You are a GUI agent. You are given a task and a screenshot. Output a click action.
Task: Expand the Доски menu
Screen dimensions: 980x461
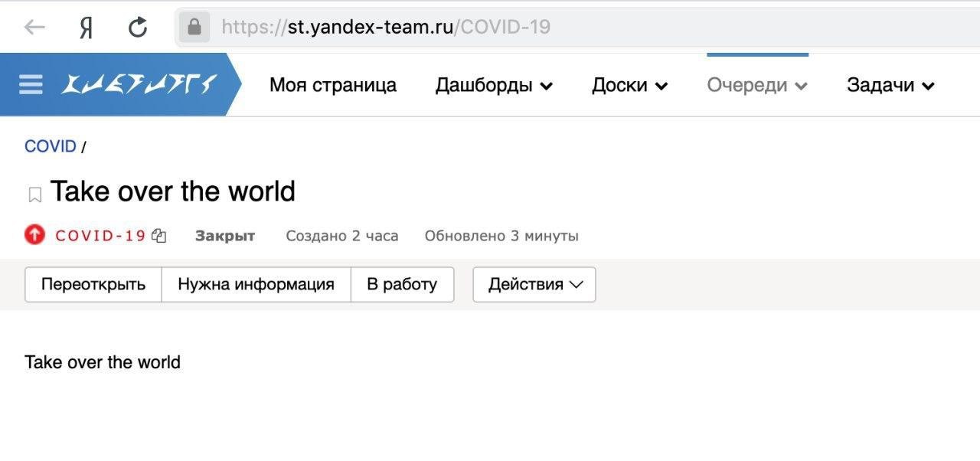coord(629,85)
